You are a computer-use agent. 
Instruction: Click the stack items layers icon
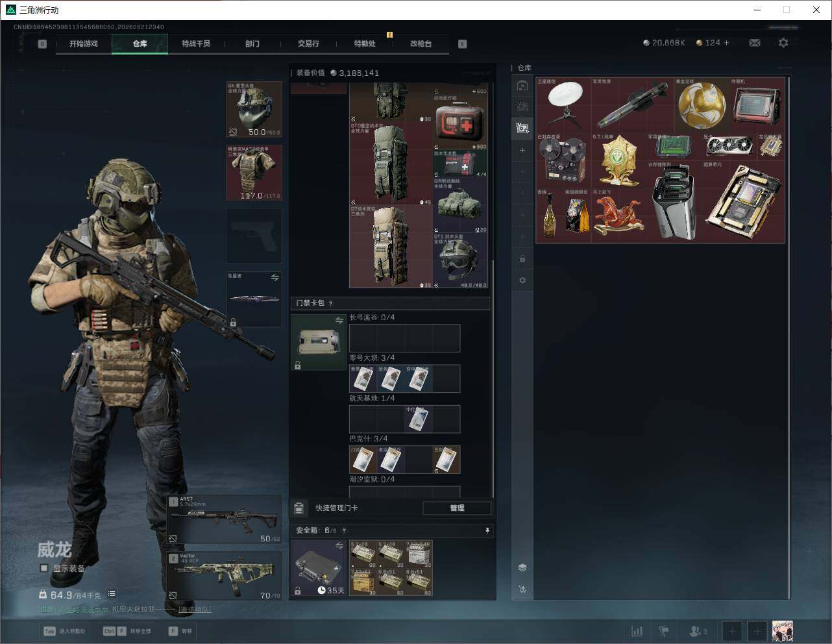[522, 567]
